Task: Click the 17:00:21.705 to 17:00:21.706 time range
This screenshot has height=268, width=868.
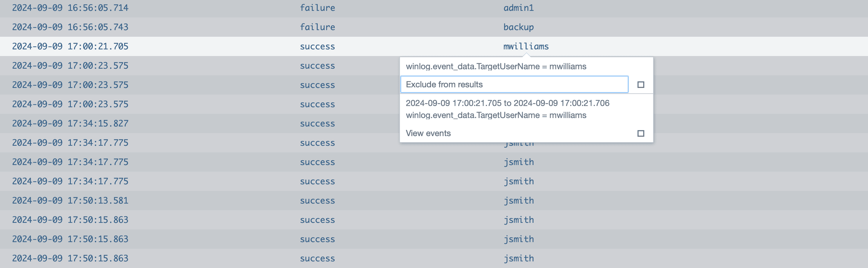Action: point(507,103)
